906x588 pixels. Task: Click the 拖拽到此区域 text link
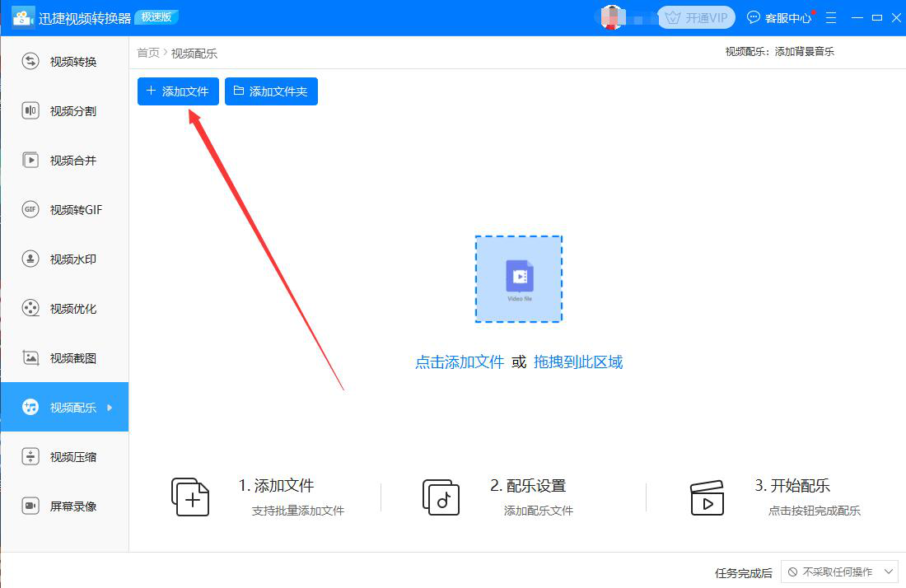578,362
